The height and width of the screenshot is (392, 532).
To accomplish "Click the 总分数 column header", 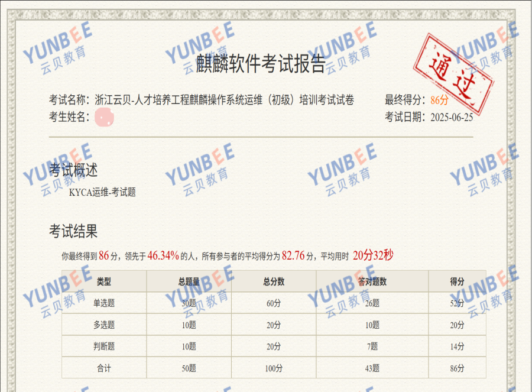I will [x=274, y=281].
